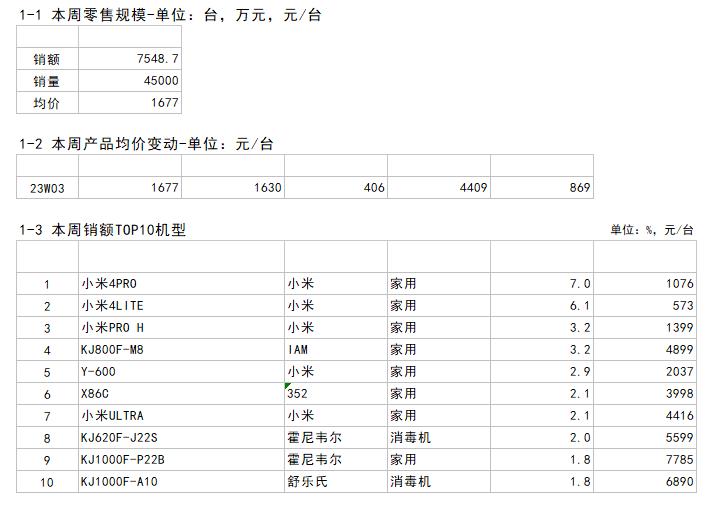Select the 1-2 本周产品均价变动 heading
This screenshot has height=509, width=717.
146,144
